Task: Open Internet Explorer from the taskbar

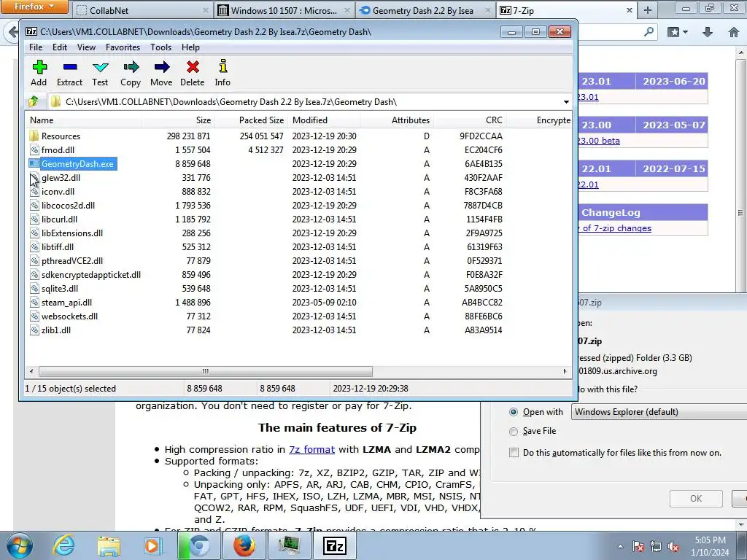Action: click(x=64, y=545)
